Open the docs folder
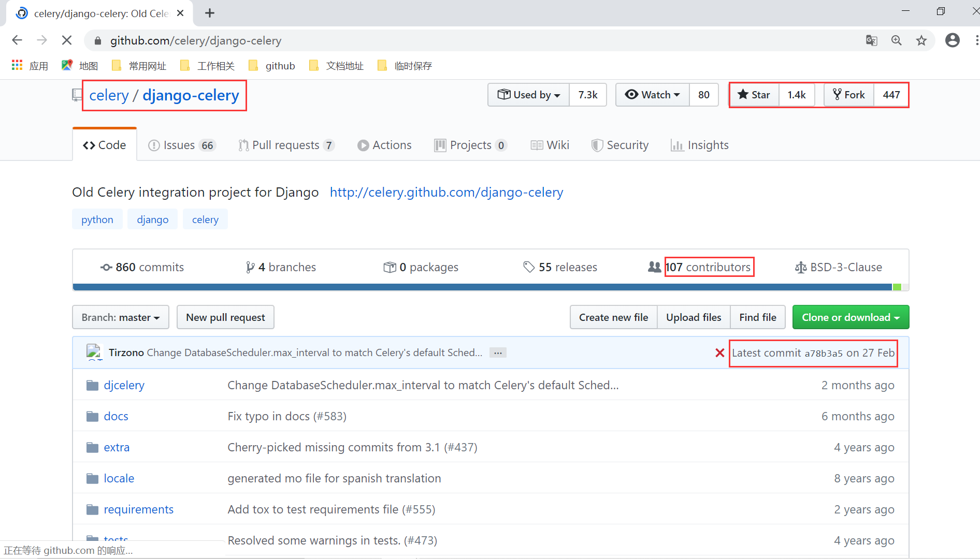This screenshot has width=980, height=559. pos(116,416)
